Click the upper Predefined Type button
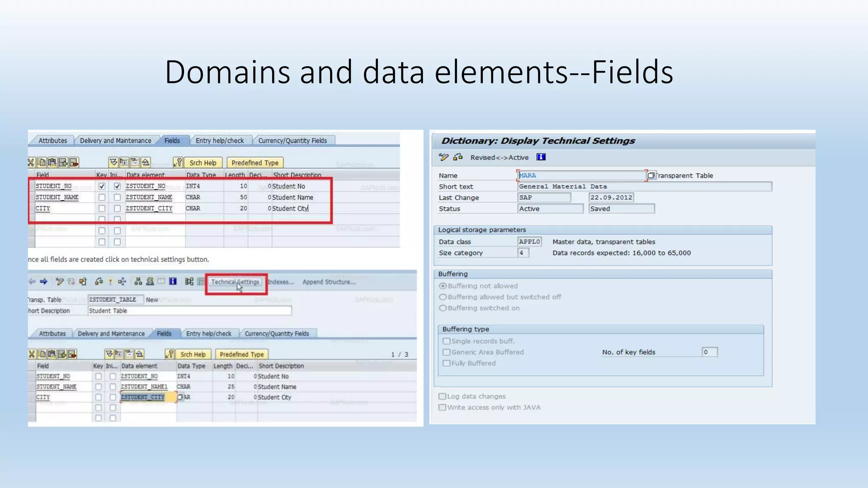868x488 pixels. click(255, 163)
